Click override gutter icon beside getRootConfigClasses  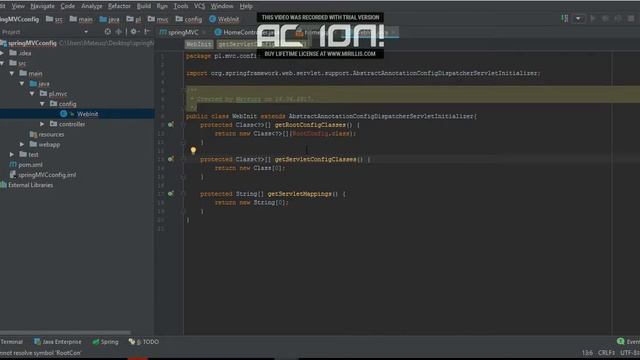pos(171,124)
